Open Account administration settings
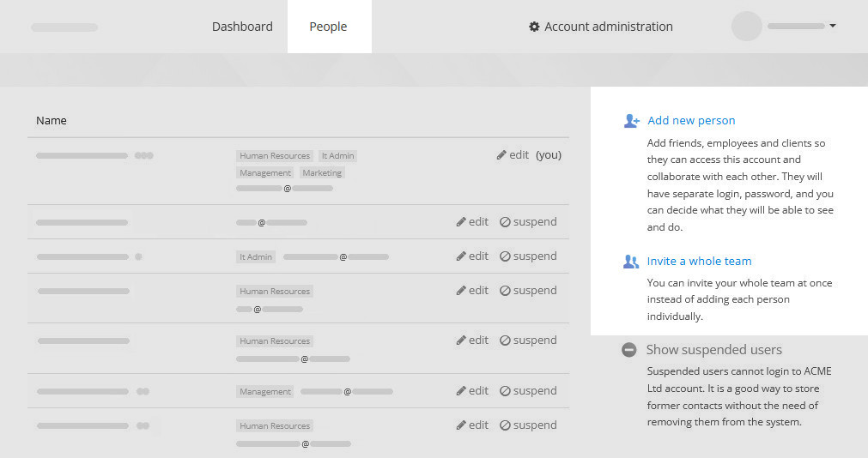 pyautogui.click(x=601, y=27)
